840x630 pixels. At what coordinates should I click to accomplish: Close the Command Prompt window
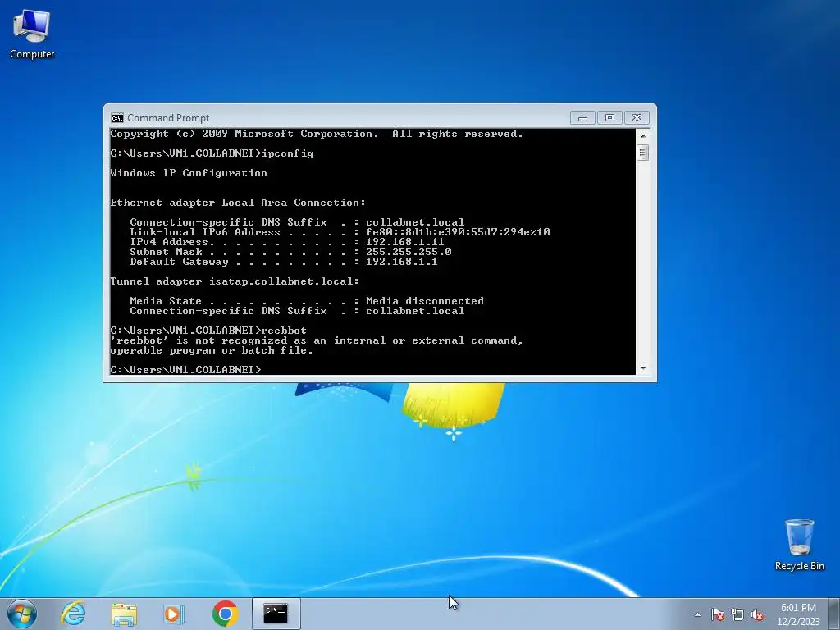637,118
